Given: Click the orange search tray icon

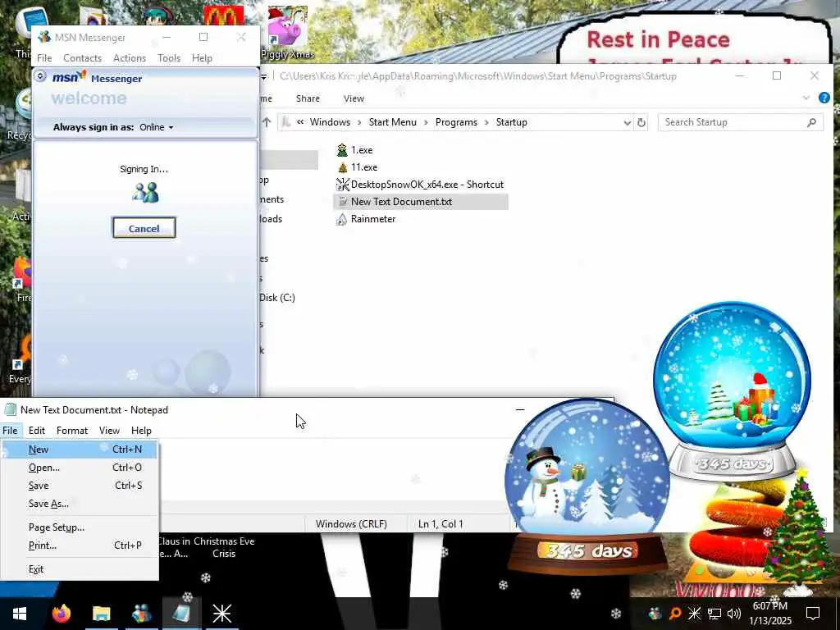Looking at the screenshot, I should point(675,614).
